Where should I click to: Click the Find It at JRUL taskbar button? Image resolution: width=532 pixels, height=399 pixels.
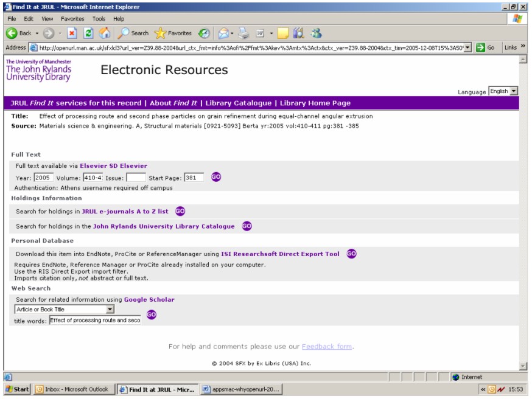pos(158,389)
